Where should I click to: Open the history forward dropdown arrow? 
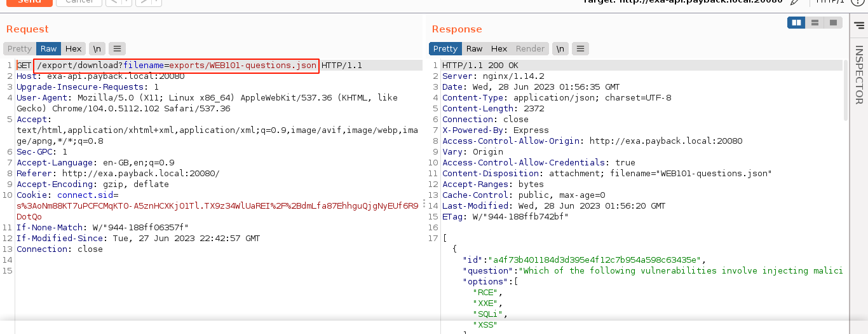click(156, 2)
